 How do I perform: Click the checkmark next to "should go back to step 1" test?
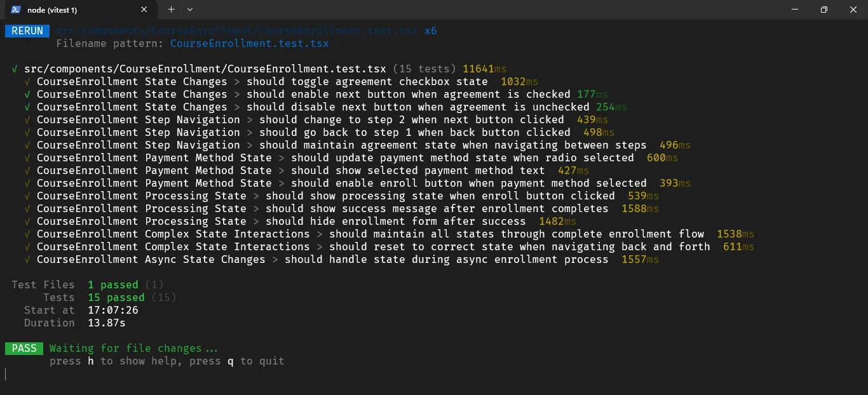[x=26, y=132]
